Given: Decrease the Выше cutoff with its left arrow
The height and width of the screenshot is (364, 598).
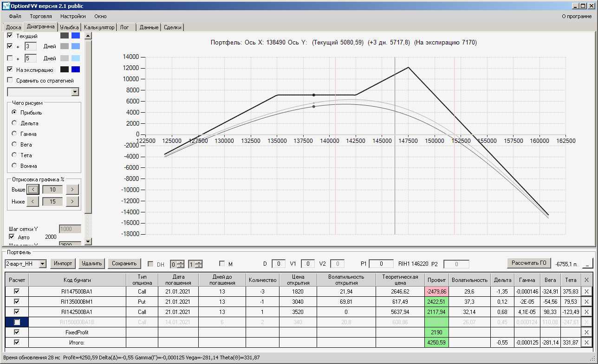Looking at the screenshot, I should coord(32,189).
